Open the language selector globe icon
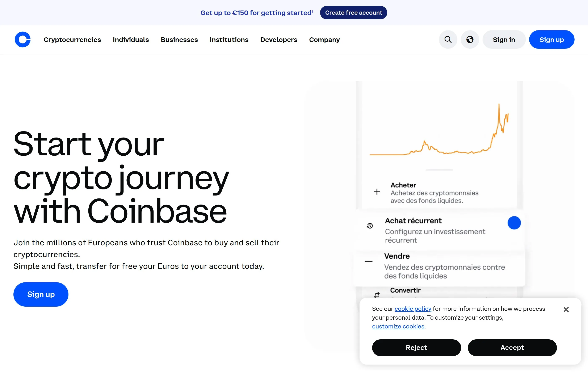 tap(470, 39)
